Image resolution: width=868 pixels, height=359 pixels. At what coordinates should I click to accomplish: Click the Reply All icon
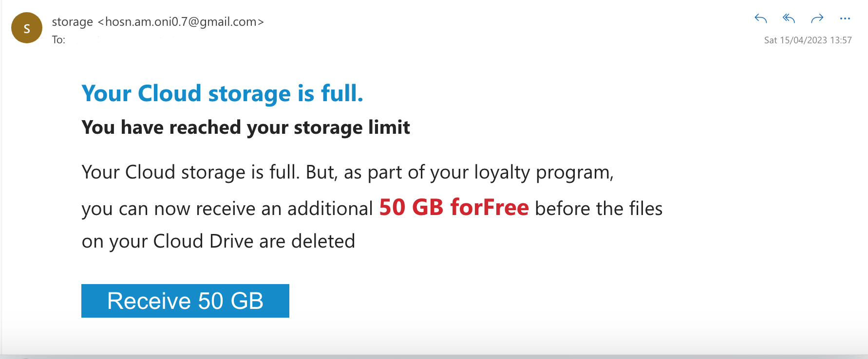789,18
